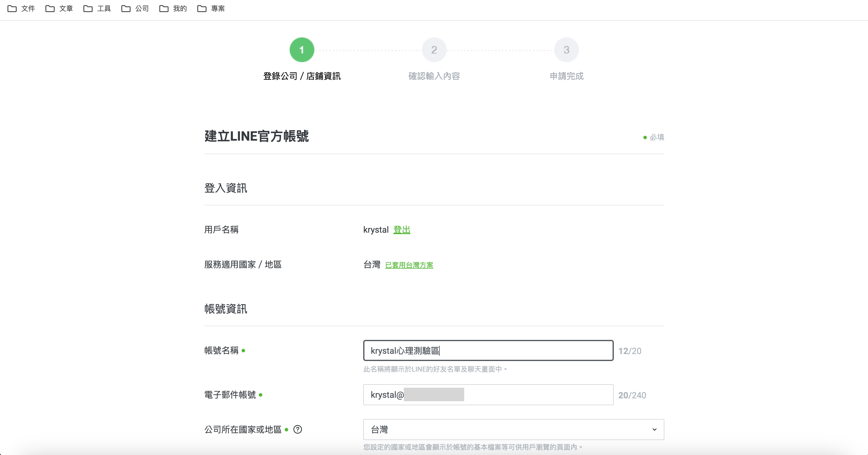The height and width of the screenshot is (455, 868).
Task: Click the 20/240 character counter
Action: pyautogui.click(x=632, y=395)
